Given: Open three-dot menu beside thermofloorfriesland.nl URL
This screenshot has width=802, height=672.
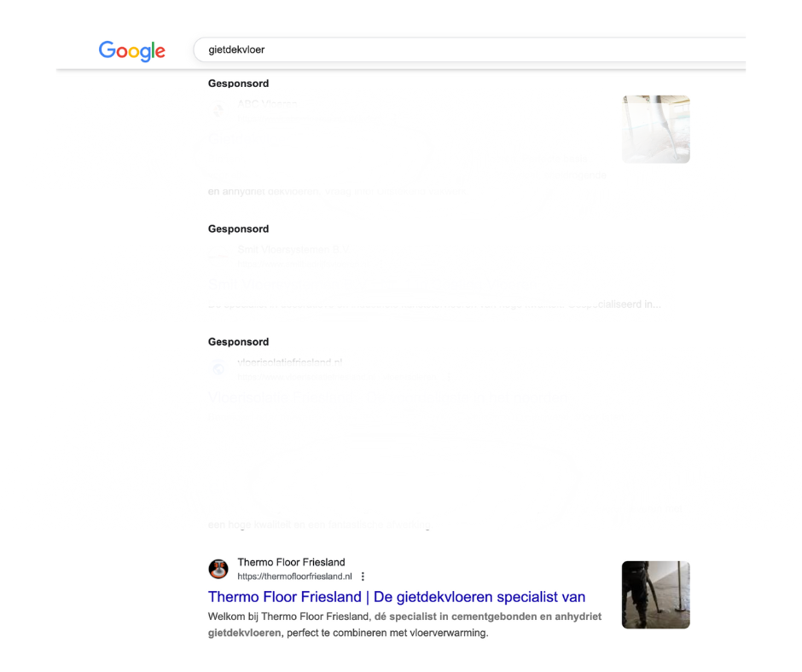Looking at the screenshot, I should [x=363, y=576].
